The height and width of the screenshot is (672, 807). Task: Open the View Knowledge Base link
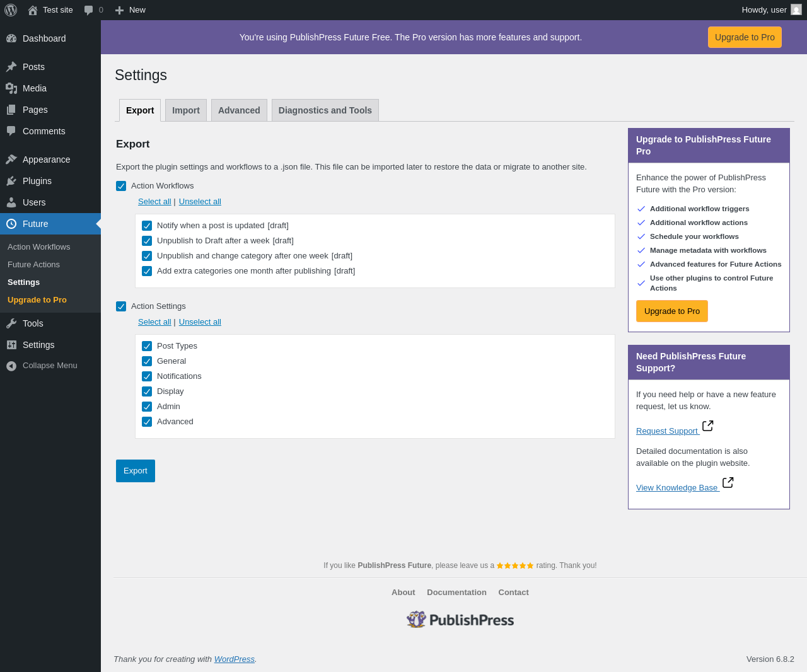coord(677,488)
